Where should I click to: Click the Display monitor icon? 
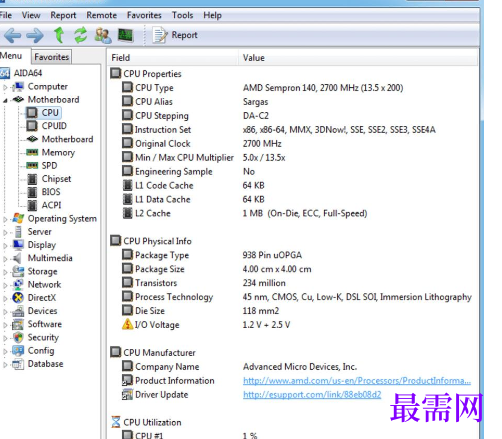pos(18,245)
